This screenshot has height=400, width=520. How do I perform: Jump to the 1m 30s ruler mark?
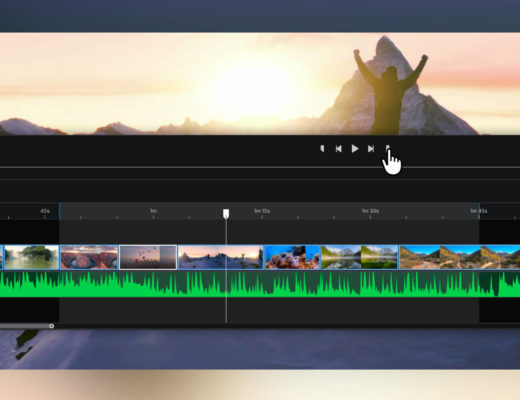tap(370, 211)
